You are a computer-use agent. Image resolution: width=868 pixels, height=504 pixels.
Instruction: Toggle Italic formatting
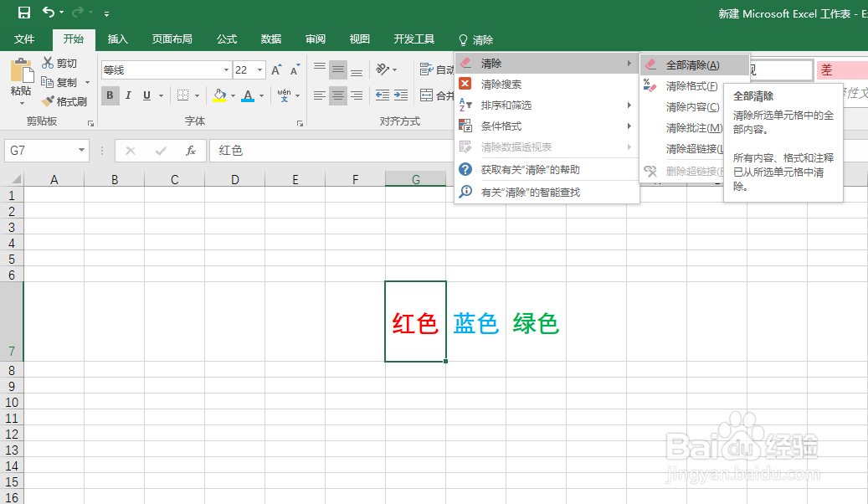click(128, 95)
